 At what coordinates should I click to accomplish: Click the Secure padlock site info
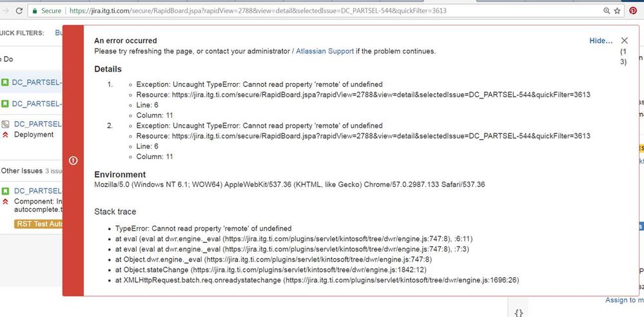point(47,11)
